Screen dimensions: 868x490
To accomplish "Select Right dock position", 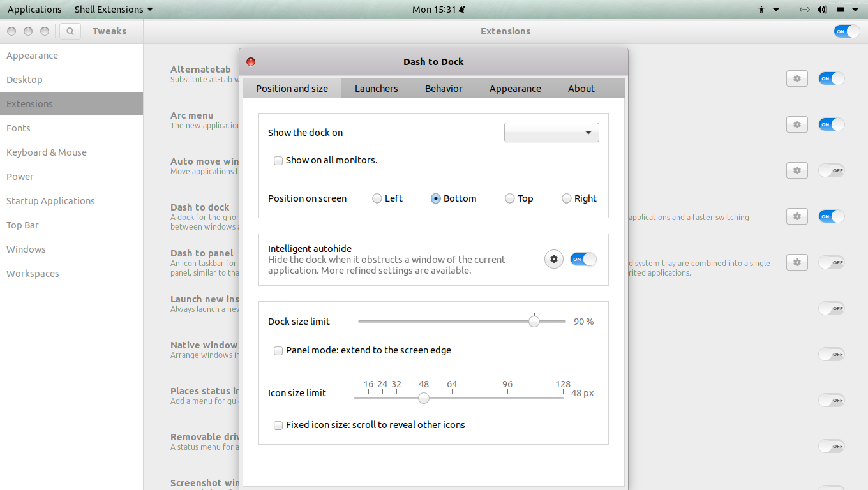I will [567, 198].
